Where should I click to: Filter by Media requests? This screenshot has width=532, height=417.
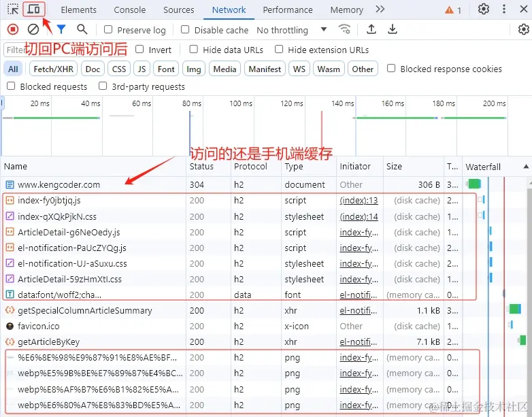[225, 69]
